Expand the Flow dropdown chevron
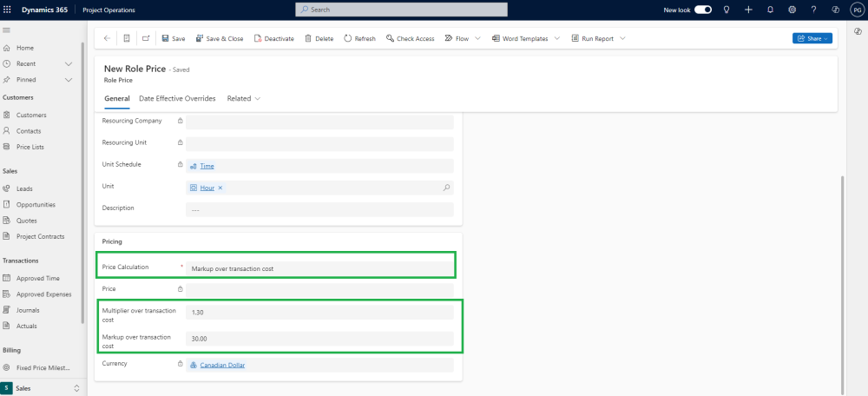This screenshot has height=396, width=868. pyautogui.click(x=477, y=38)
